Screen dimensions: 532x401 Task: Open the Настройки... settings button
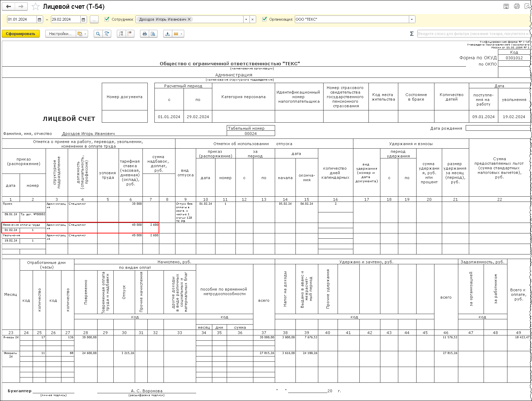60,34
